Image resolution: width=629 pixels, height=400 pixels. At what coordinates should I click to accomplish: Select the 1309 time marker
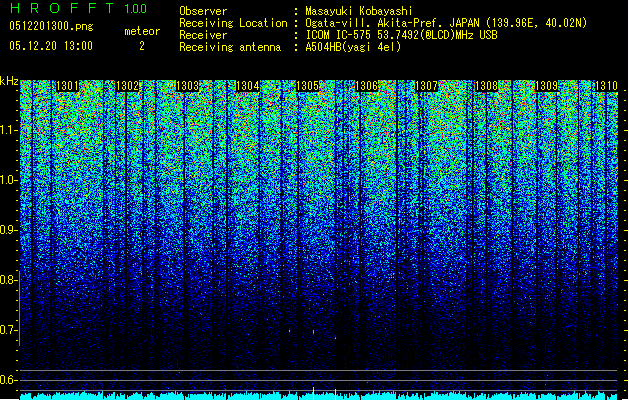pyautogui.click(x=546, y=86)
